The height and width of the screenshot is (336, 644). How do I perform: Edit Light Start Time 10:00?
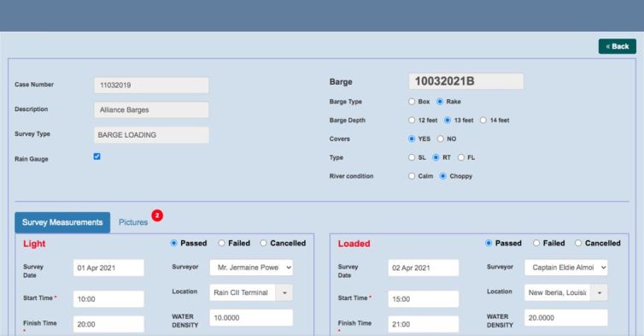[108, 299]
